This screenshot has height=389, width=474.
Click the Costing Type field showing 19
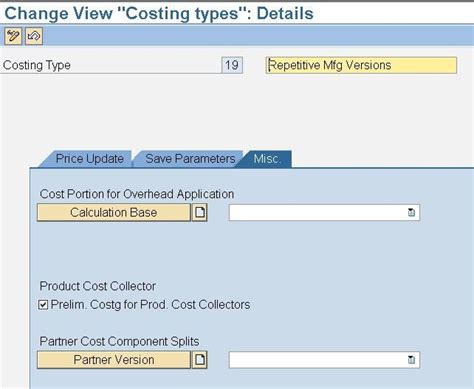(232, 65)
